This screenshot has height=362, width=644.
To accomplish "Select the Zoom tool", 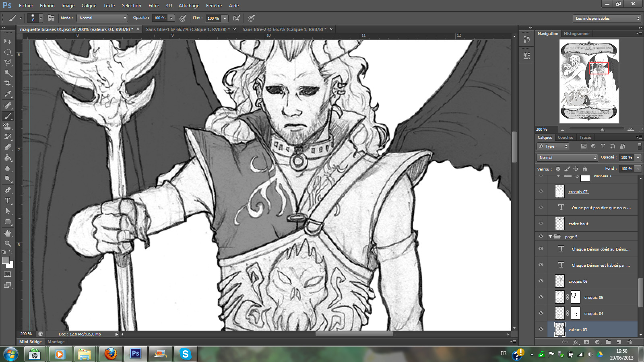I will [x=8, y=244].
